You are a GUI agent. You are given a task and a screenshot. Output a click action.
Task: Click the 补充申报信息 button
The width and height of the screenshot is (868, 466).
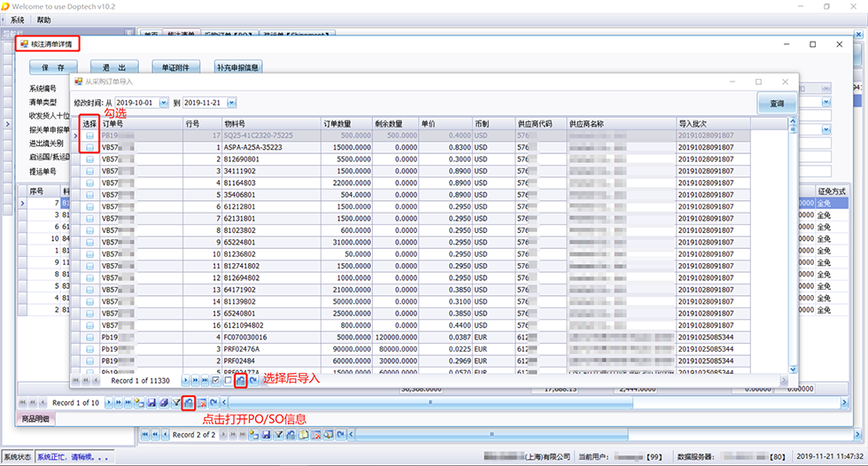pyautogui.click(x=237, y=67)
